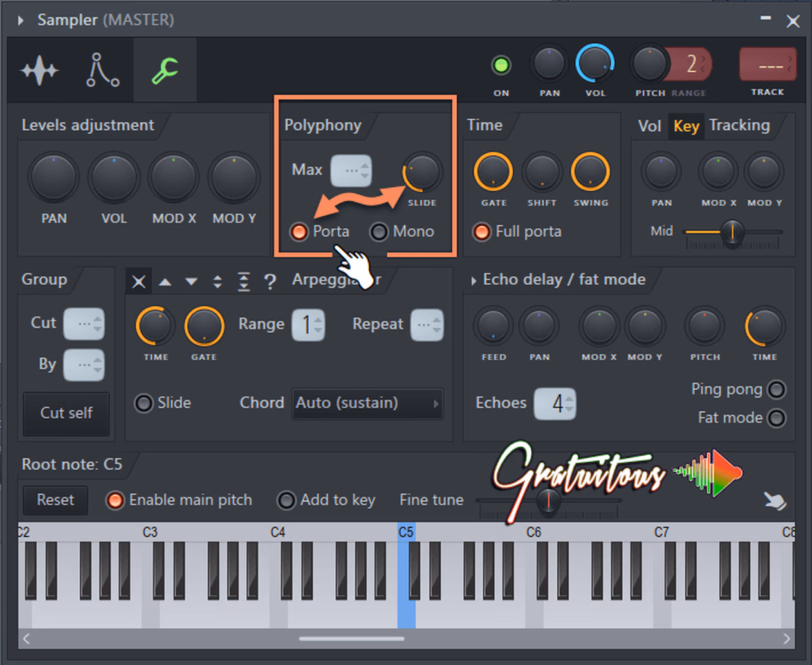Open the Chord Auto (sustain) dropdown
Screen dimensions: 812x665
pos(367,404)
